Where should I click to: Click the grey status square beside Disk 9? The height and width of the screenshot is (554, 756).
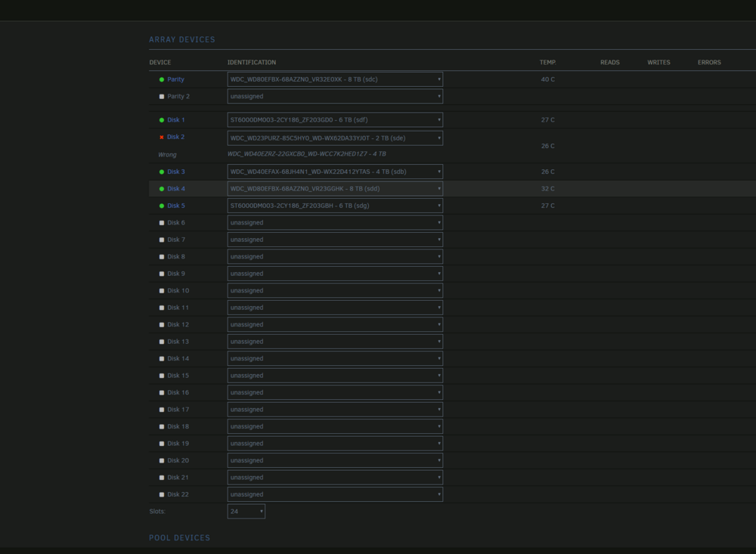(x=162, y=274)
